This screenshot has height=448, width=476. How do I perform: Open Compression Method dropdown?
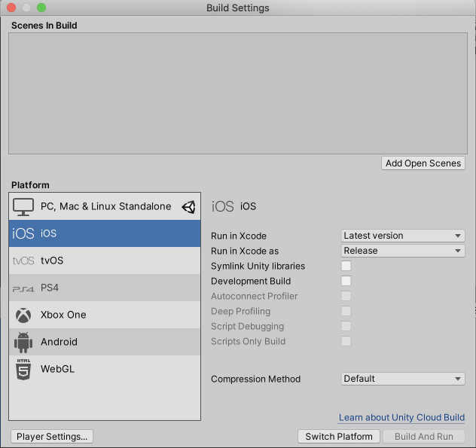403,379
